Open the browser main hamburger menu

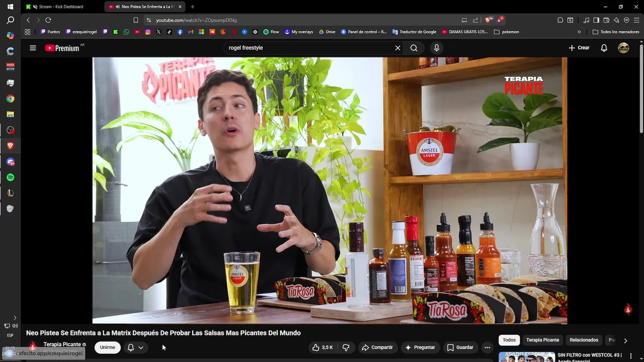pos(636,20)
